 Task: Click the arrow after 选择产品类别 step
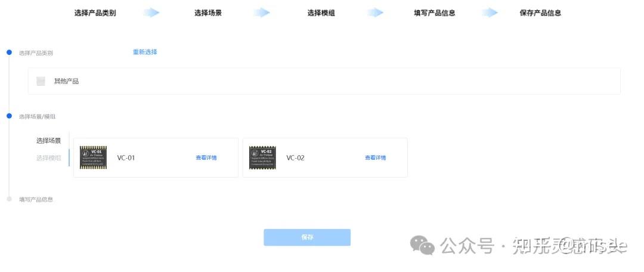pyautogui.click(x=151, y=13)
